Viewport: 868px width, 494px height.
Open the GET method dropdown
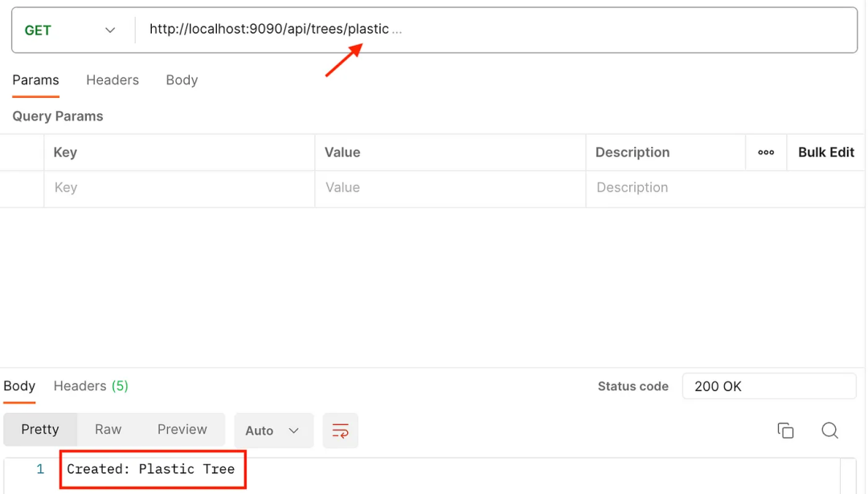tap(70, 31)
